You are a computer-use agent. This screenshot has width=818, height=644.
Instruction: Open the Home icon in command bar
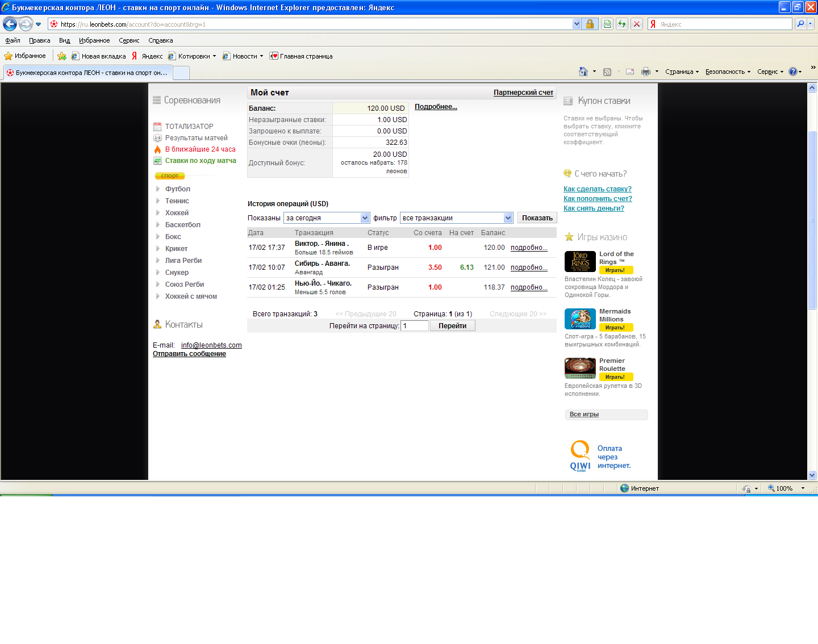click(x=583, y=72)
